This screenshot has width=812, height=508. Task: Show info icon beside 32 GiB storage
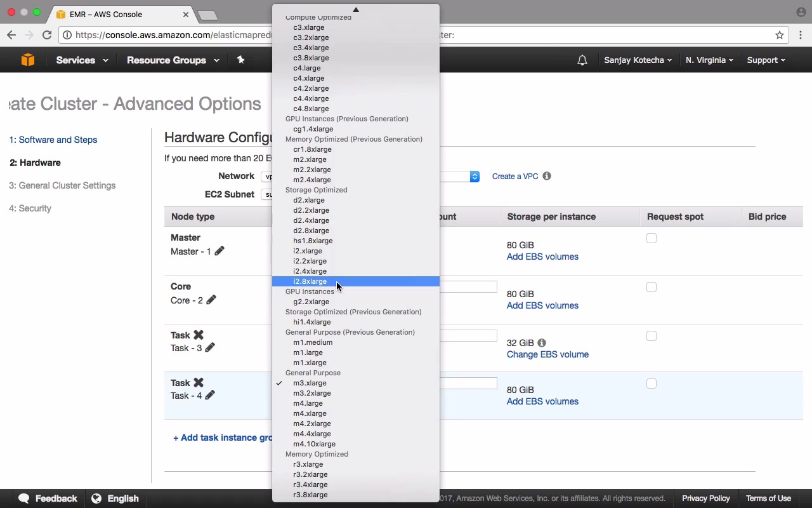coord(542,343)
